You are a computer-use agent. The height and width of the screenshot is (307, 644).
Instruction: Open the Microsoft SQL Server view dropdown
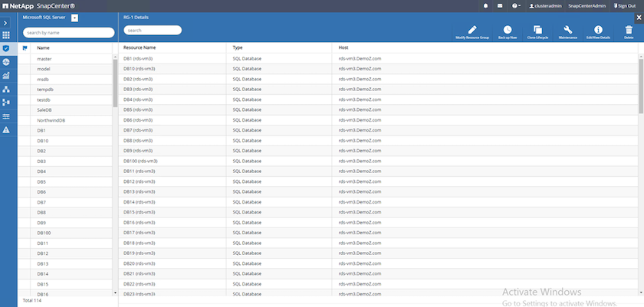coord(74,18)
